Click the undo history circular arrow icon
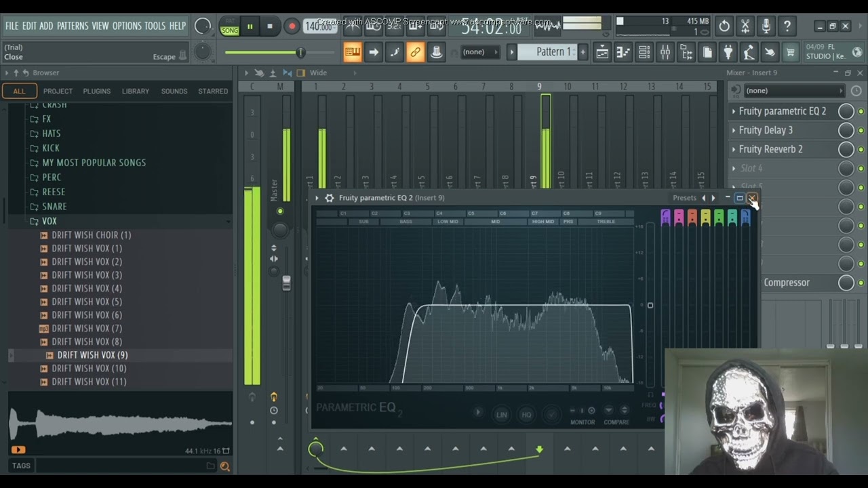 (724, 26)
